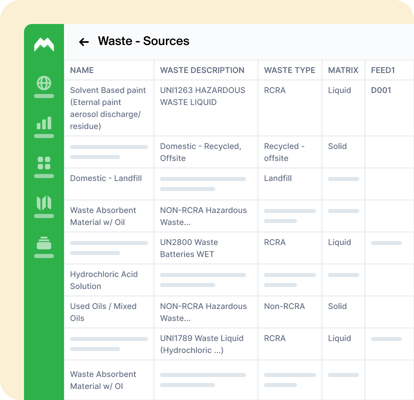
Task: Select the MATRIX column header
Action: pos(343,70)
